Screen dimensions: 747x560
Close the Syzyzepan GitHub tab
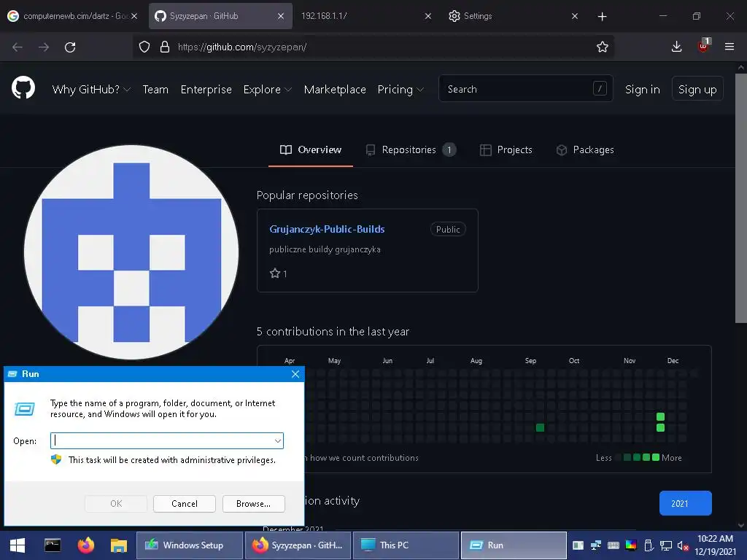click(x=281, y=16)
